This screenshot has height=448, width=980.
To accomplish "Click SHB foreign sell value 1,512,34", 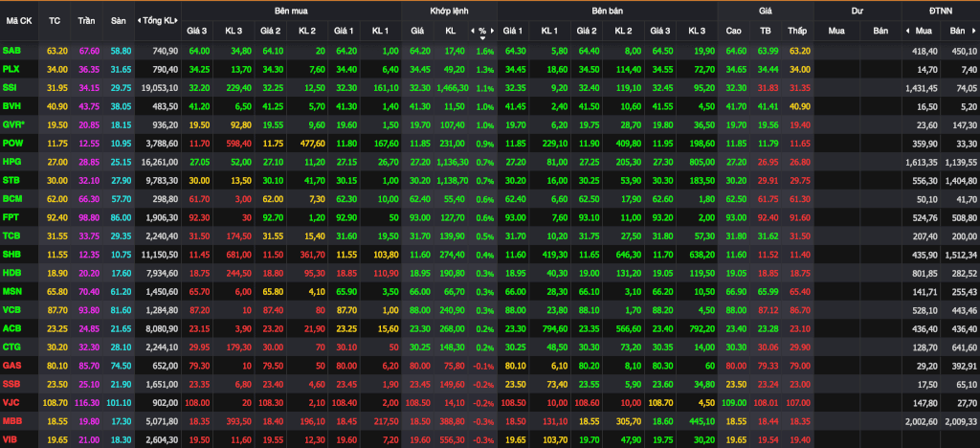I will [961, 256].
